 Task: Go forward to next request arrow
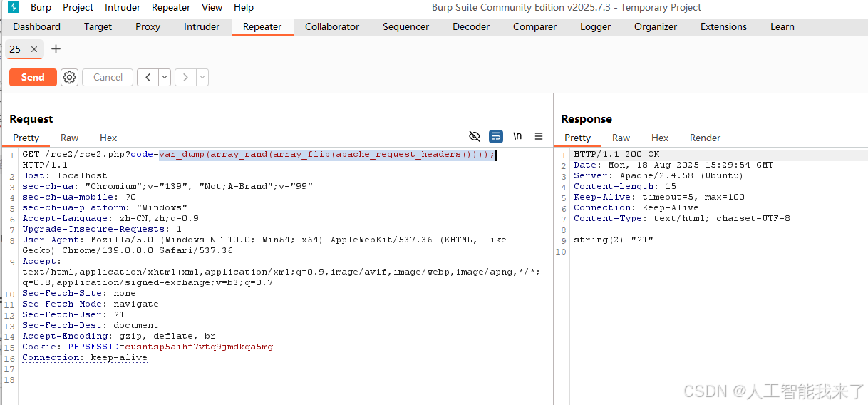click(185, 77)
